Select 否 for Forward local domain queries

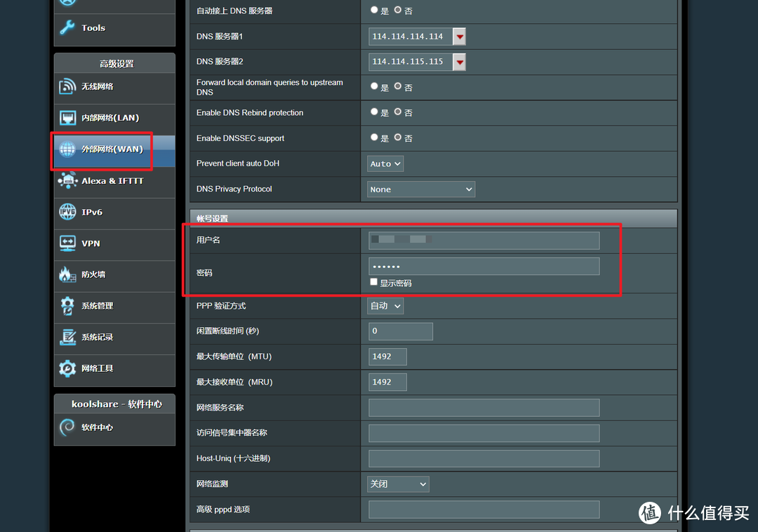pyautogui.click(x=398, y=86)
